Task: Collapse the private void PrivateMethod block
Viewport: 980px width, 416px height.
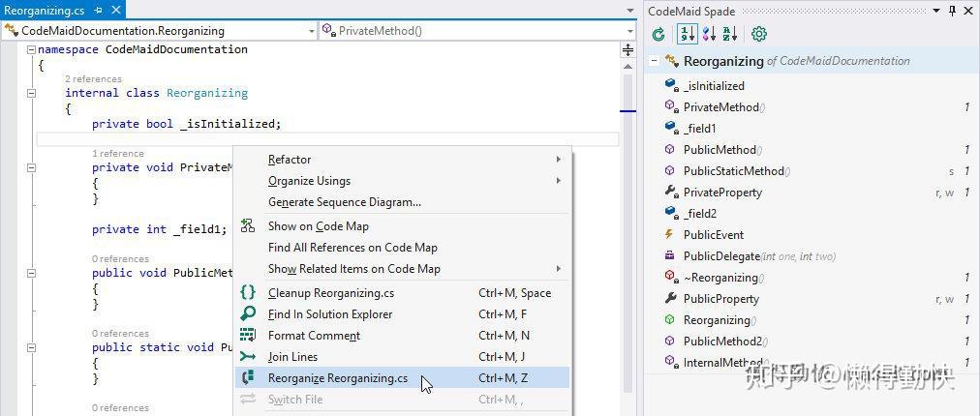Action: click(x=31, y=167)
